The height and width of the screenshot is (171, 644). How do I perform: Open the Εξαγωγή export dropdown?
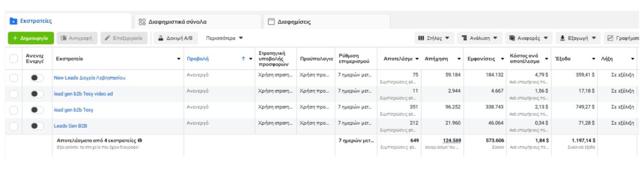tap(578, 38)
